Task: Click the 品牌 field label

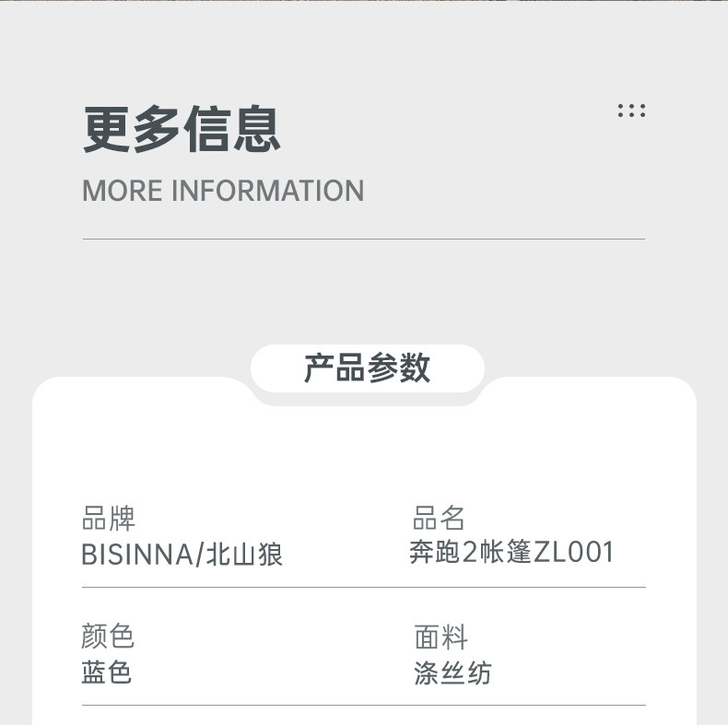Action: click(x=109, y=519)
